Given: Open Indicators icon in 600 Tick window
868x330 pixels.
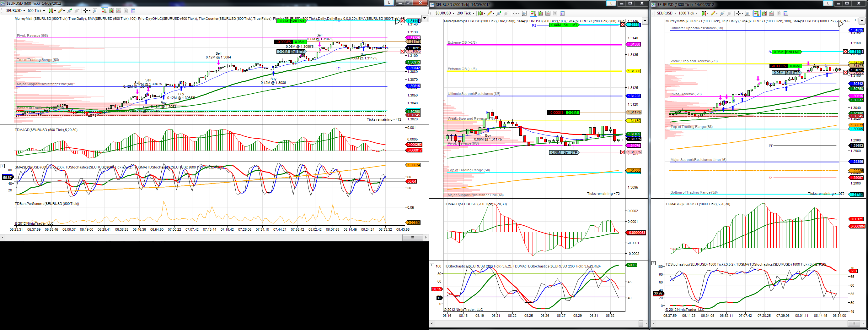Looking at the screenshot, I should pyautogui.click(x=119, y=11).
